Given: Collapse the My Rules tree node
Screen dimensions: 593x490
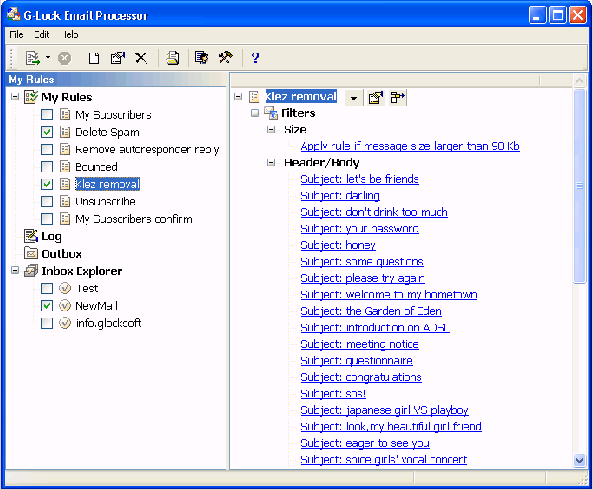Looking at the screenshot, I should pyautogui.click(x=15, y=97).
